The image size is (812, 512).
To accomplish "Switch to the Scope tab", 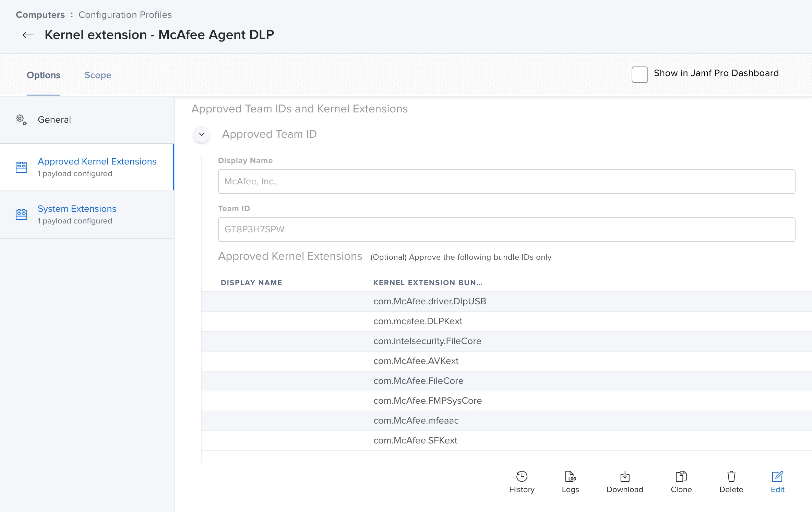I will click(x=98, y=75).
